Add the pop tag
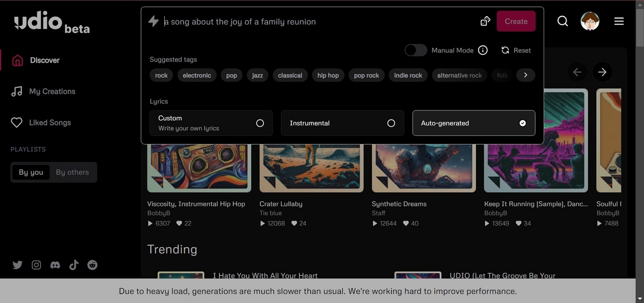 pyautogui.click(x=232, y=75)
